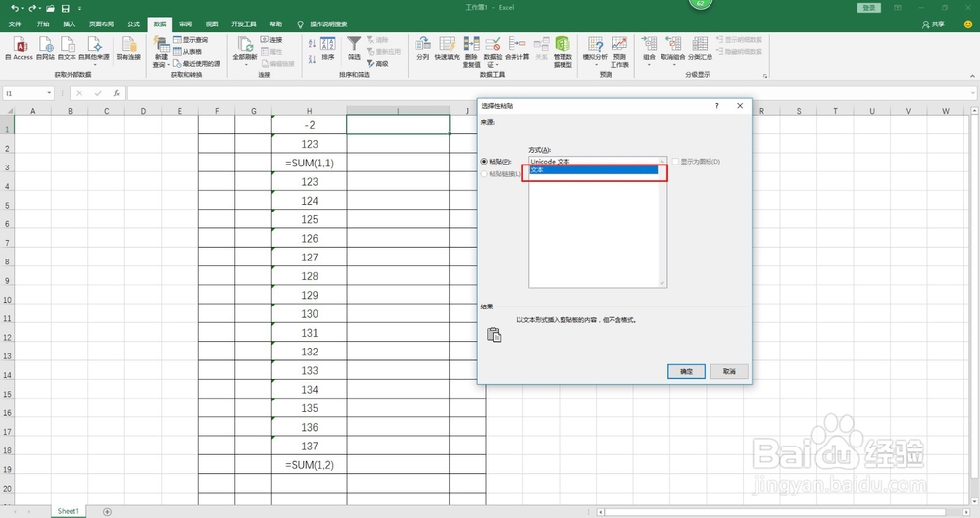980x518 pixels.
Task: Click the help question mark in dialog
Action: click(x=717, y=106)
